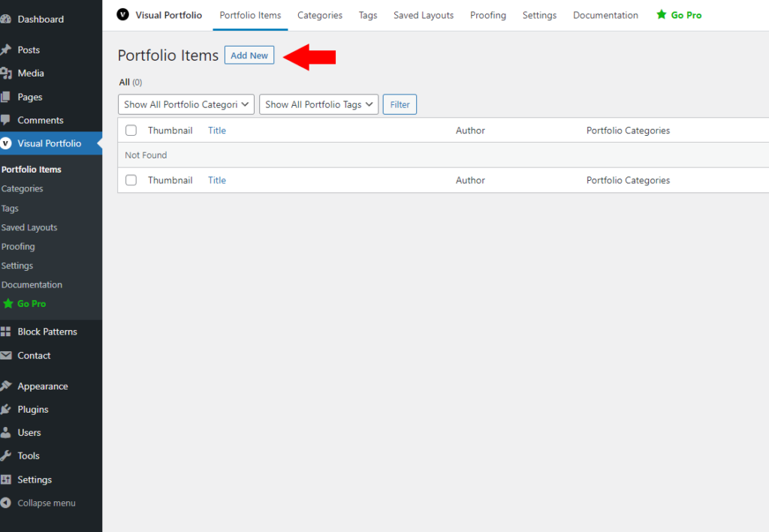Click the Pages icon in sidebar
The image size is (769, 532).
[x=5, y=97]
